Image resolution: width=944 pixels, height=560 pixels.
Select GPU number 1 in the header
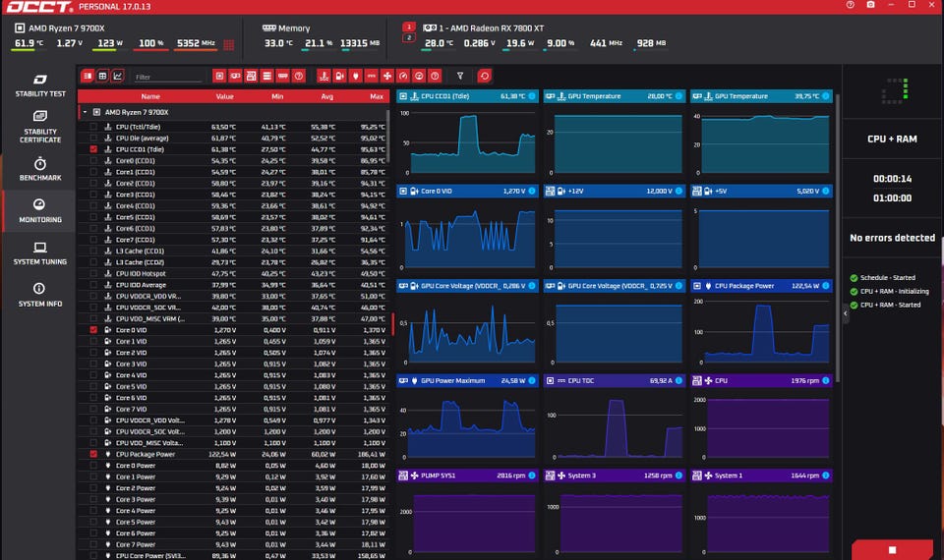tap(409, 28)
